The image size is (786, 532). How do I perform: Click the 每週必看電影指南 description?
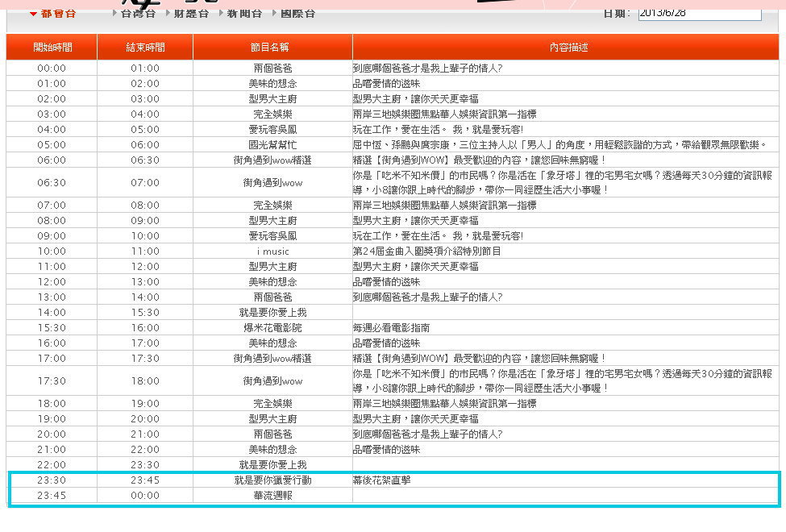(x=391, y=328)
